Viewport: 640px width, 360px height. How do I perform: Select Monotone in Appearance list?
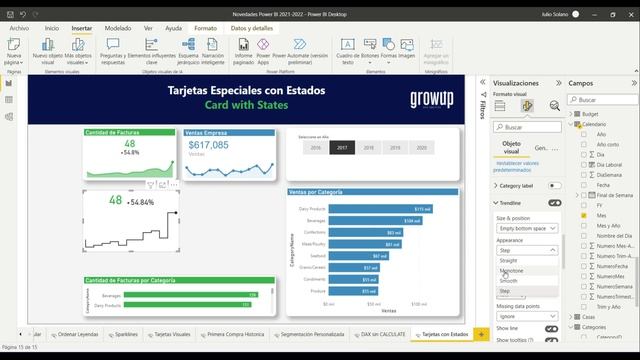(527, 271)
